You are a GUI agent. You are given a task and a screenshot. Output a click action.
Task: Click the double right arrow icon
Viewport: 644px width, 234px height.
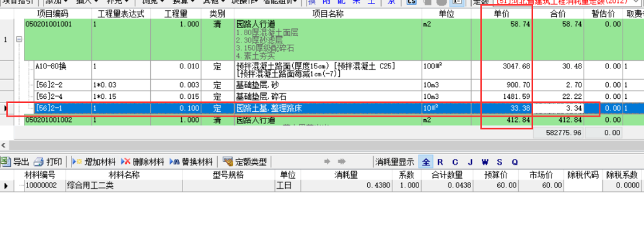pyautogui.click(x=342, y=161)
